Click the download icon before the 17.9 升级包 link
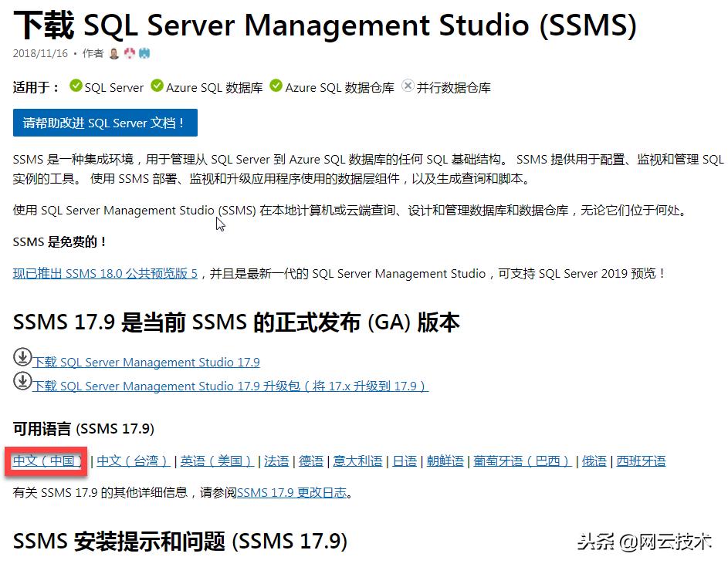 coord(21,381)
